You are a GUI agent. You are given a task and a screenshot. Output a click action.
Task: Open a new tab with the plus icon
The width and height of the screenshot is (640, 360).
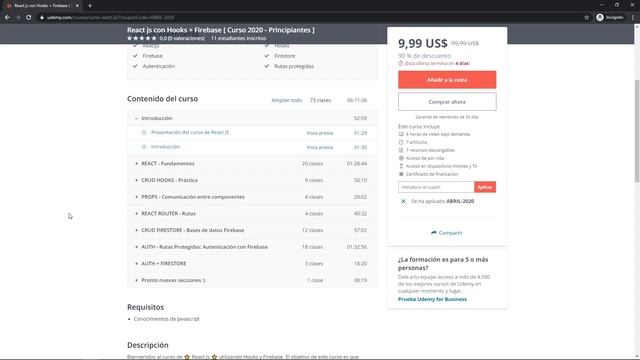[x=90, y=6]
